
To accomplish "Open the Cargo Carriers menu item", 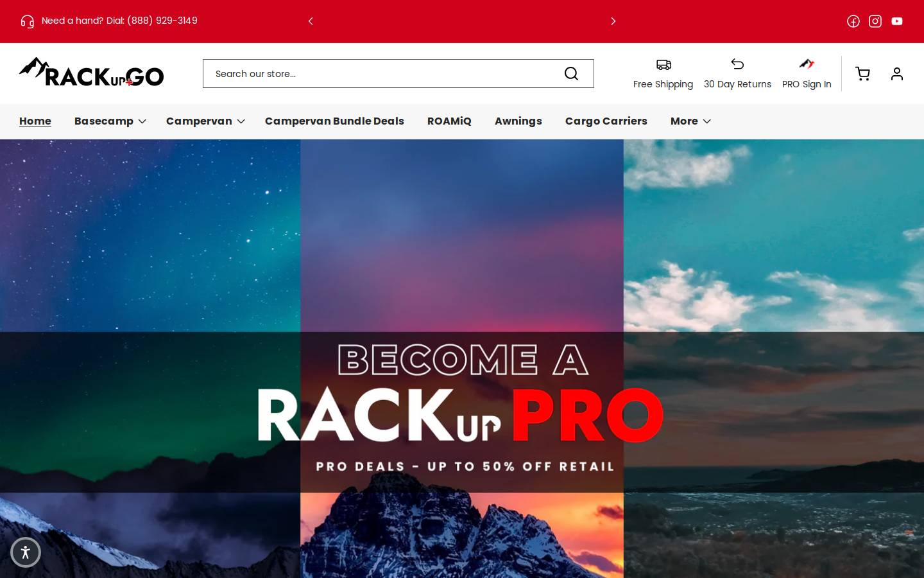I will (606, 121).
